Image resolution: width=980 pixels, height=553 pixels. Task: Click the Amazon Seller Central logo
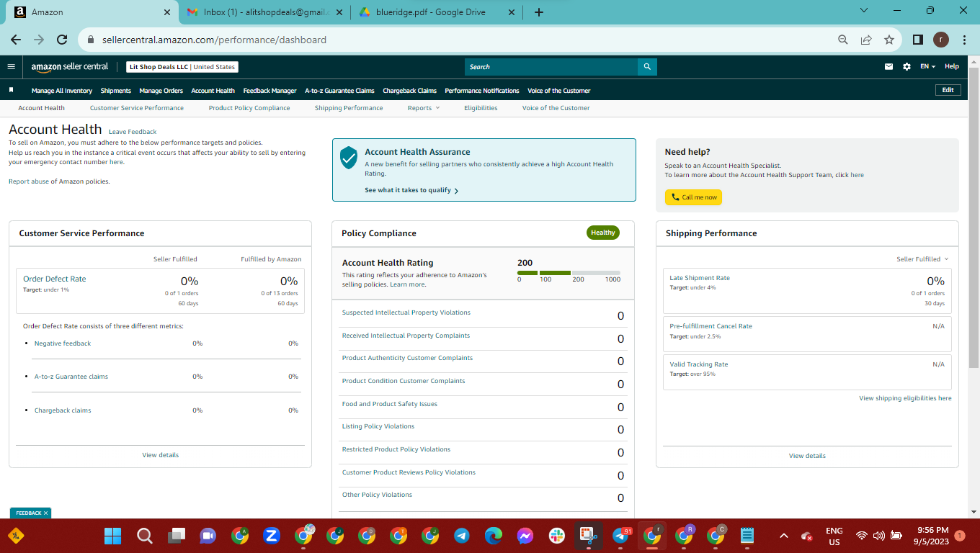click(x=70, y=67)
